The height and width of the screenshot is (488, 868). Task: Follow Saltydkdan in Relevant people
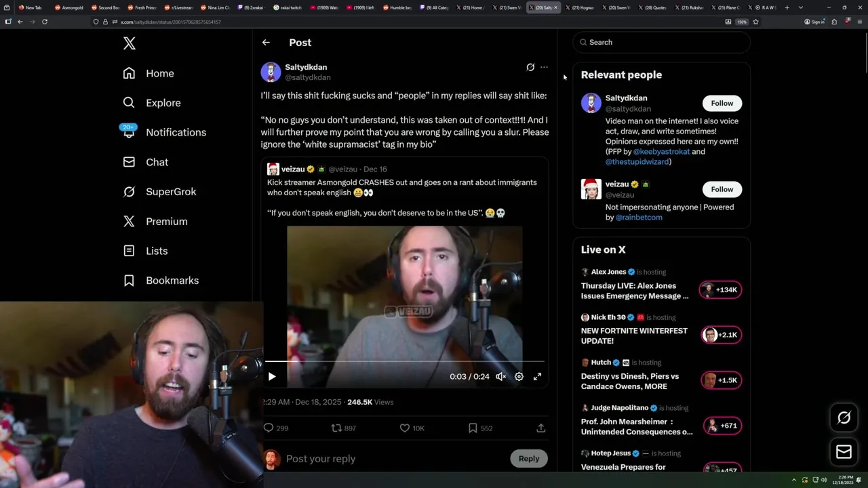[722, 103]
